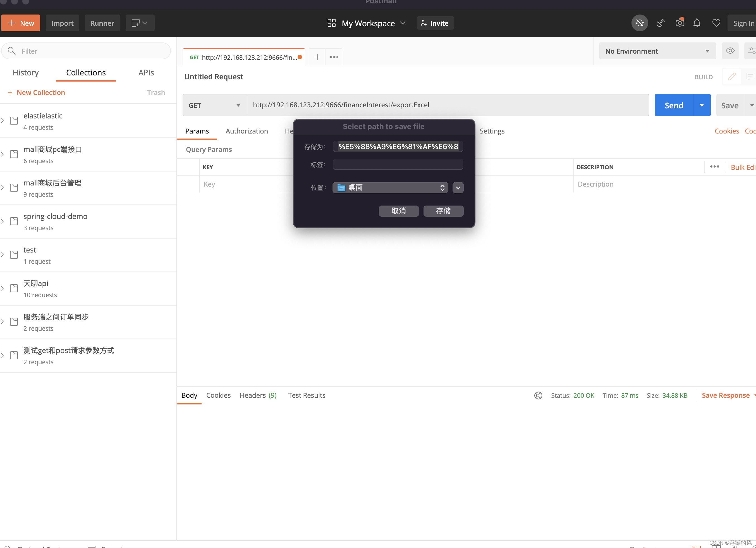Viewport: 756px width, 548px height.
Task: Expand the 测试get和post请求参数方式 collection
Action: [2, 355]
